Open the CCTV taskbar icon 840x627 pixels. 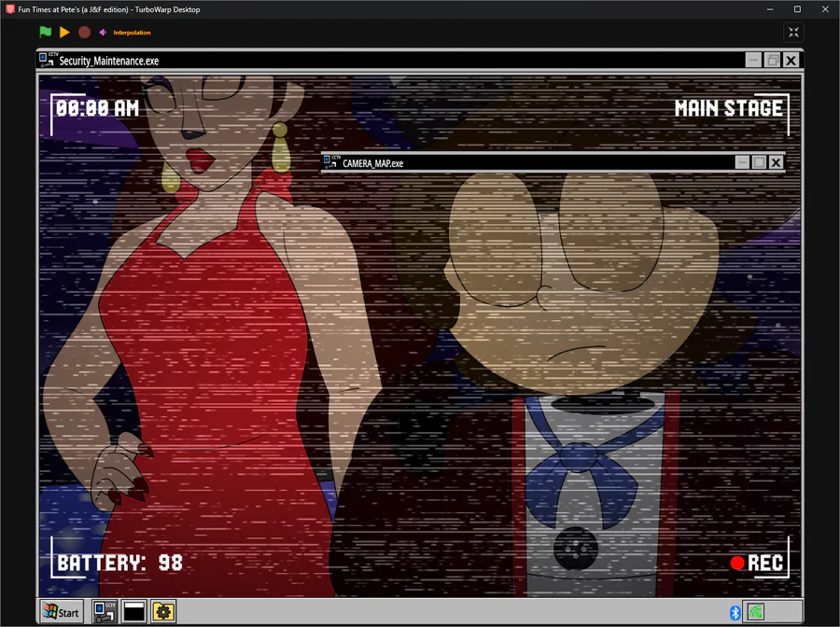click(x=105, y=611)
